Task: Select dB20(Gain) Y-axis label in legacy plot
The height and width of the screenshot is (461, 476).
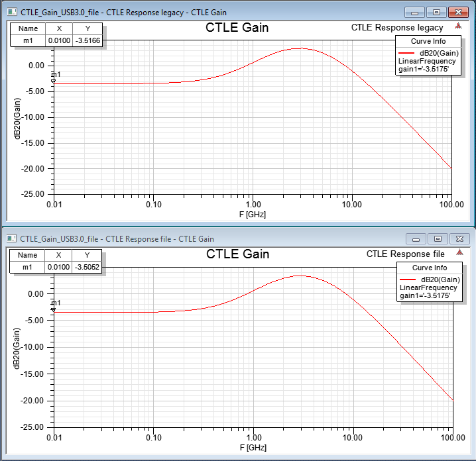Action: click(x=18, y=119)
